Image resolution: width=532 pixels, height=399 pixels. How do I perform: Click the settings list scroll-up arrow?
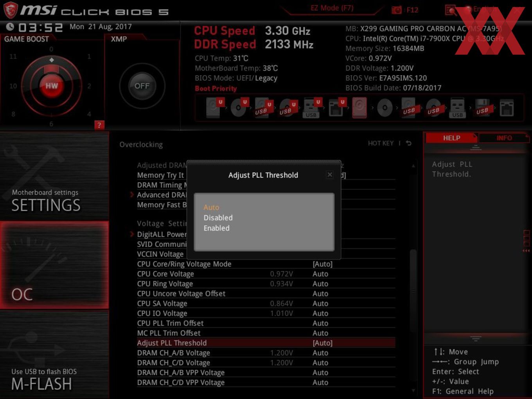coord(413,166)
